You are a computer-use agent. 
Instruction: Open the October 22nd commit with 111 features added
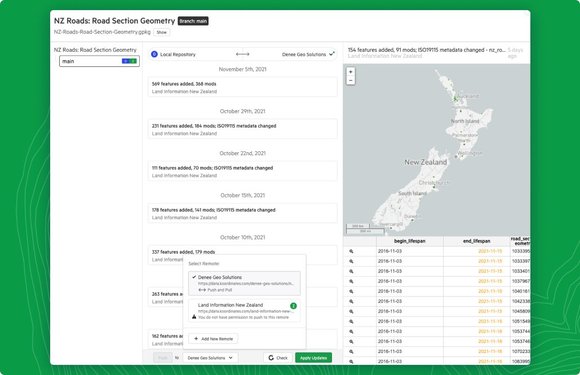coord(242,171)
